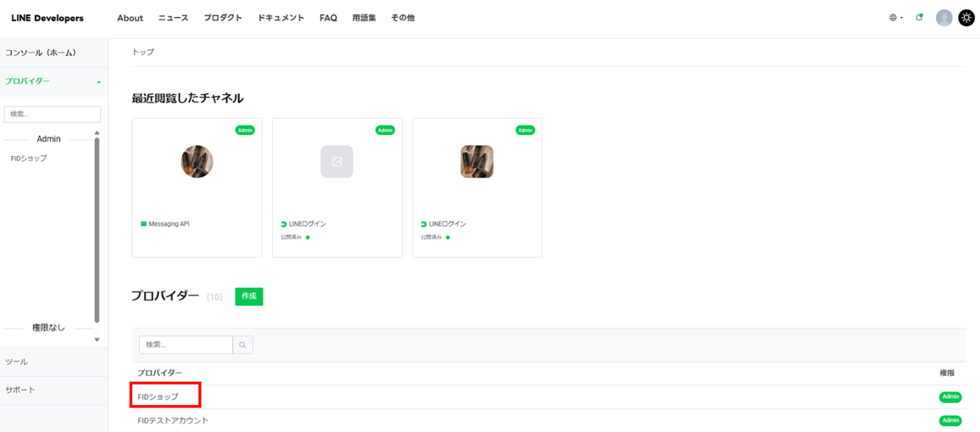This screenshot has height=432, width=980.
Task: Click the square product image of third channel
Action: pos(476,161)
